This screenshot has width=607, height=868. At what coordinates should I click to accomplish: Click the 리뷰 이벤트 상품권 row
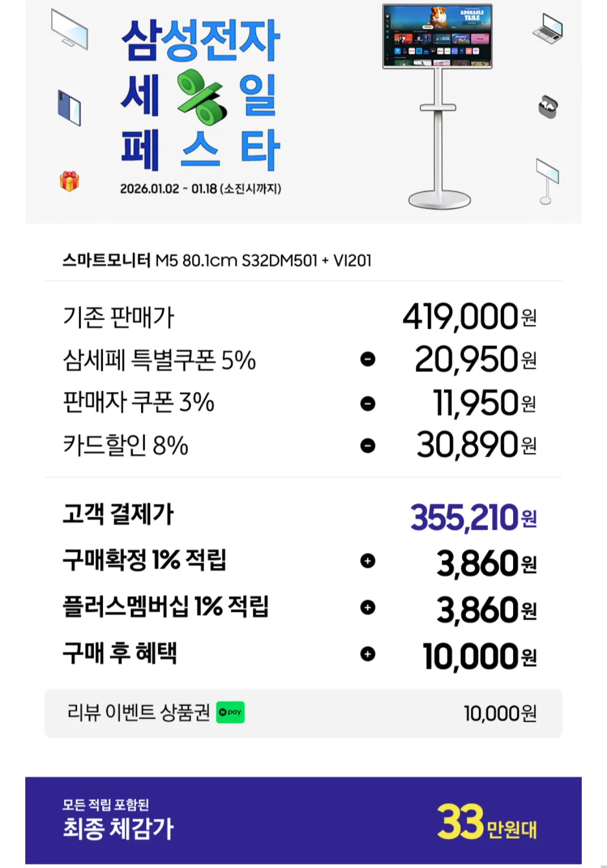[x=303, y=713]
